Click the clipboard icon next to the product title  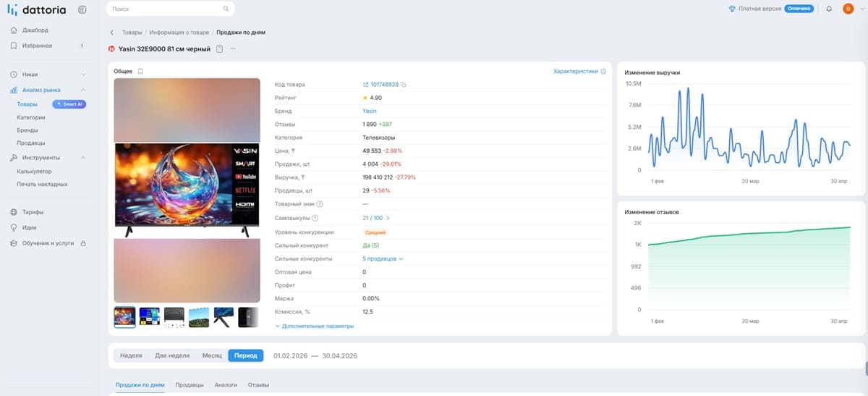click(x=219, y=49)
